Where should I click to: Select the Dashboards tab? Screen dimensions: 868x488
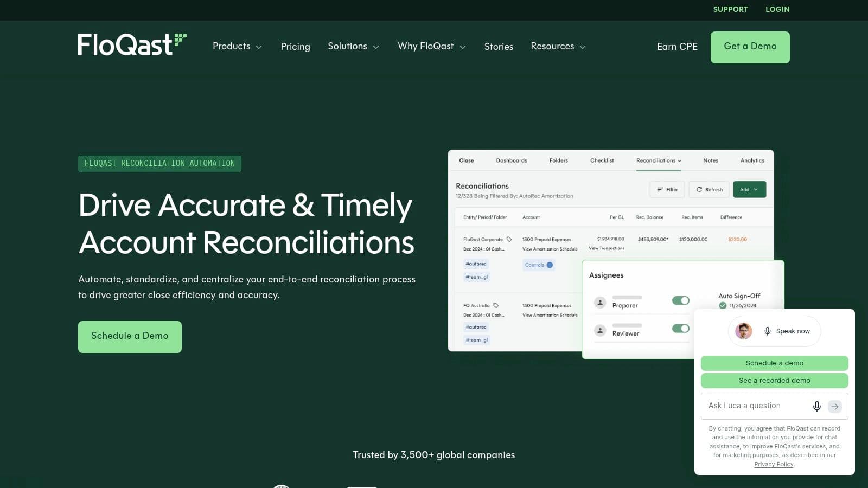[512, 160]
